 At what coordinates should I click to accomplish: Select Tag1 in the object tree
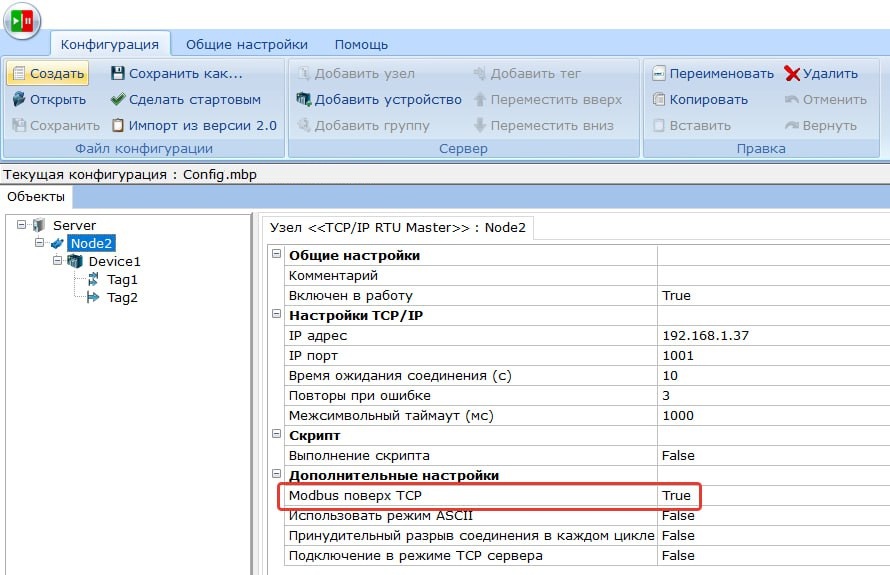(x=122, y=279)
